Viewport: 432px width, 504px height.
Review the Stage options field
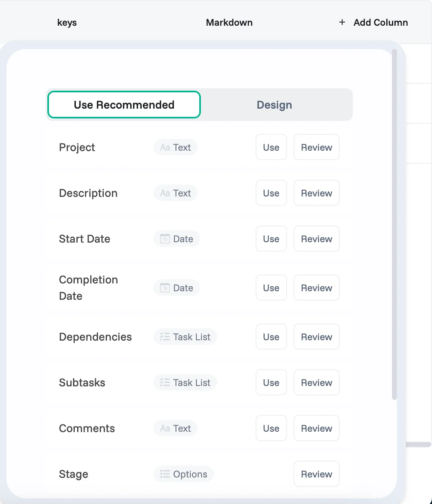(316, 474)
